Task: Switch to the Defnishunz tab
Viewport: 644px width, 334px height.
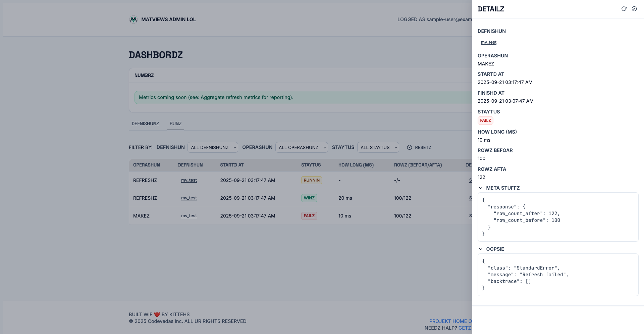Action: [145, 124]
